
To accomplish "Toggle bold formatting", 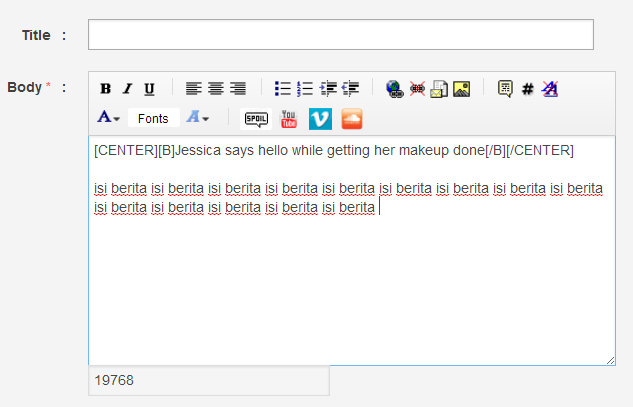I will 105,89.
